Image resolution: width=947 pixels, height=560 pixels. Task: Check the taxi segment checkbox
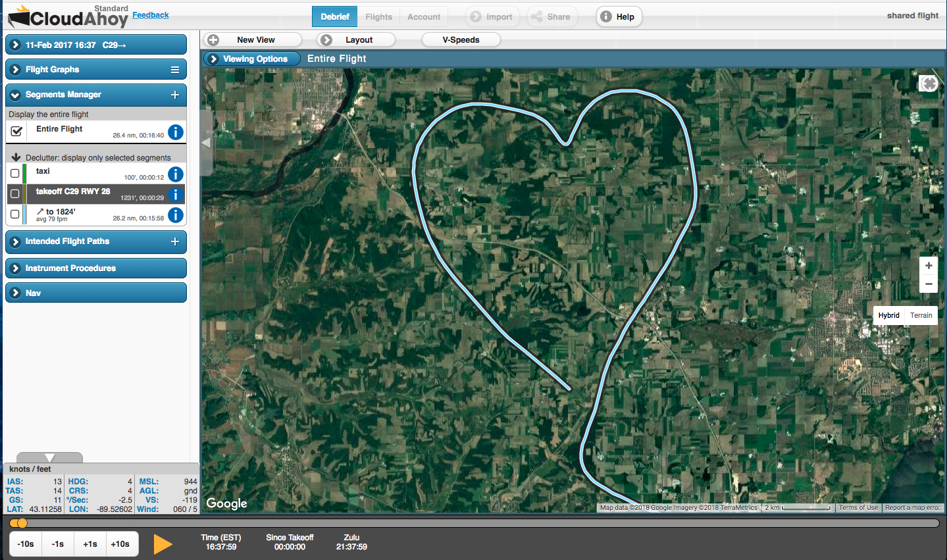pos(15,174)
